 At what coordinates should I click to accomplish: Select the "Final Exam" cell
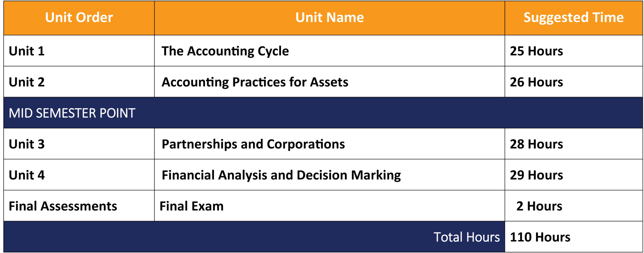191,206
